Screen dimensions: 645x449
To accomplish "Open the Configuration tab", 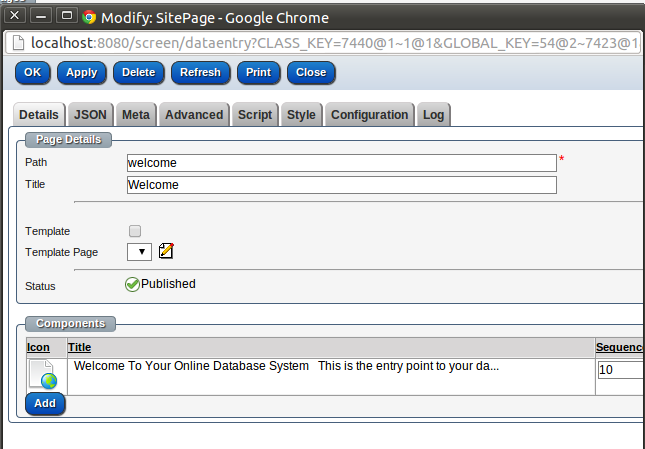I will point(369,115).
